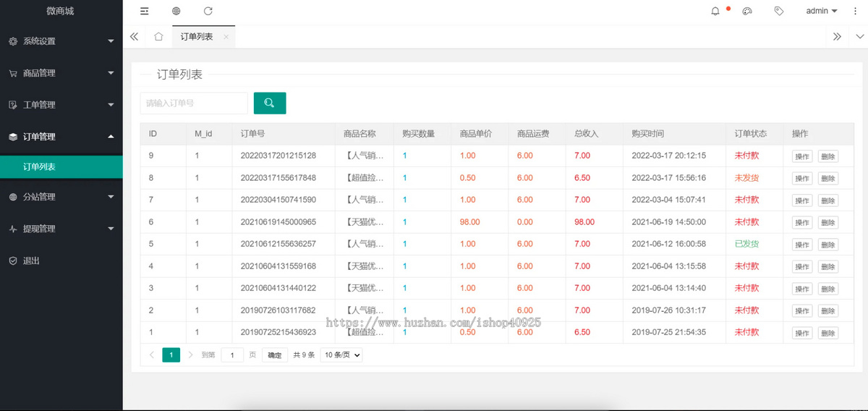Expand the 分站管理 menu
The width and height of the screenshot is (868, 411).
click(x=111, y=197)
